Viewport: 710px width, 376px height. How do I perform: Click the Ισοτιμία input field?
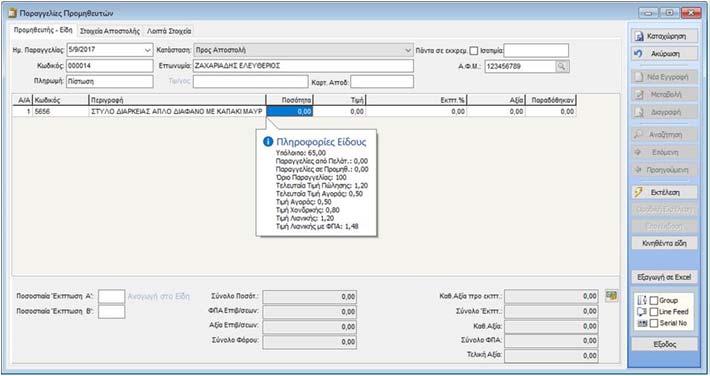[536, 50]
